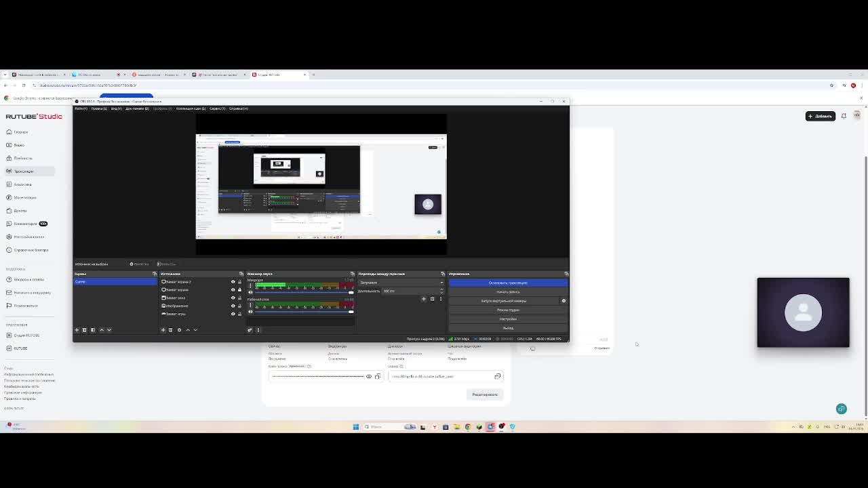868x488 pixels.
Task: Copy the server URL icon
Action: (497, 376)
